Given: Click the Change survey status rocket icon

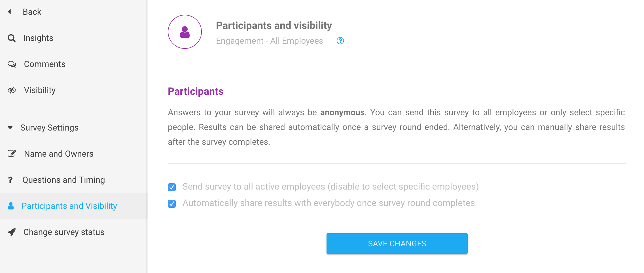Looking at the screenshot, I should tap(12, 232).
